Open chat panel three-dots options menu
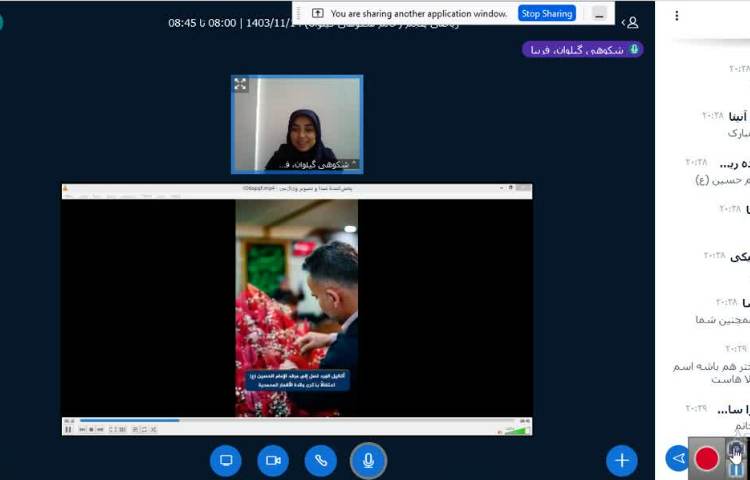The height and width of the screenshot is (480, 750). 677,16
